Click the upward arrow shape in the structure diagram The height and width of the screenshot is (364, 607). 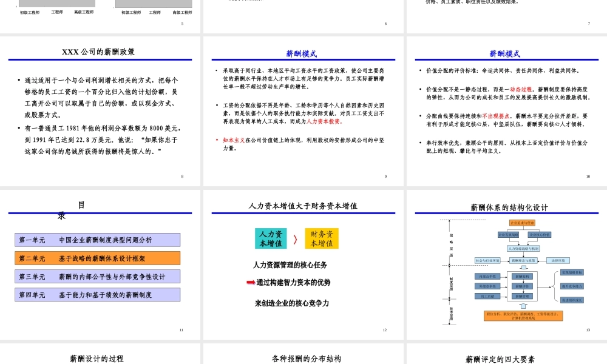pos(523,305)
